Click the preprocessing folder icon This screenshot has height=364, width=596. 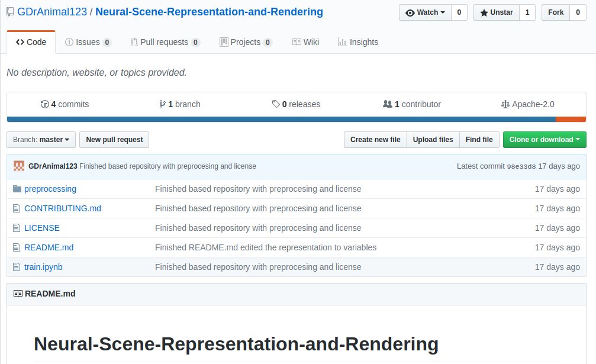pyautogui.click(x=17, y=189)
